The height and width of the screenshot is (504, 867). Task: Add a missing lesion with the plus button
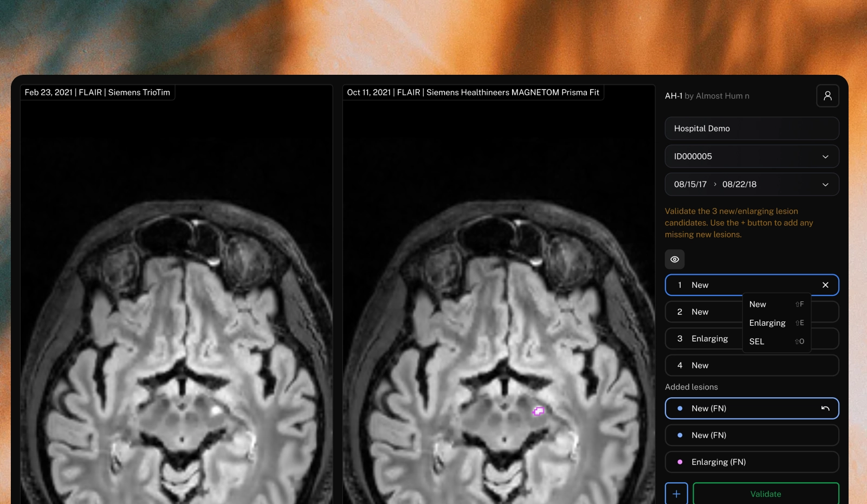tap(676, 494)
